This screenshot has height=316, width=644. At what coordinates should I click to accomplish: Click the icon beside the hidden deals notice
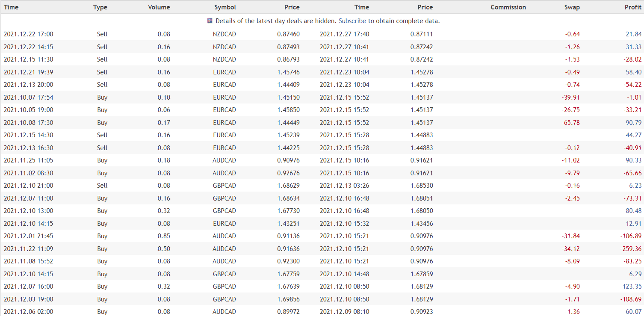(x=210, y=21)
